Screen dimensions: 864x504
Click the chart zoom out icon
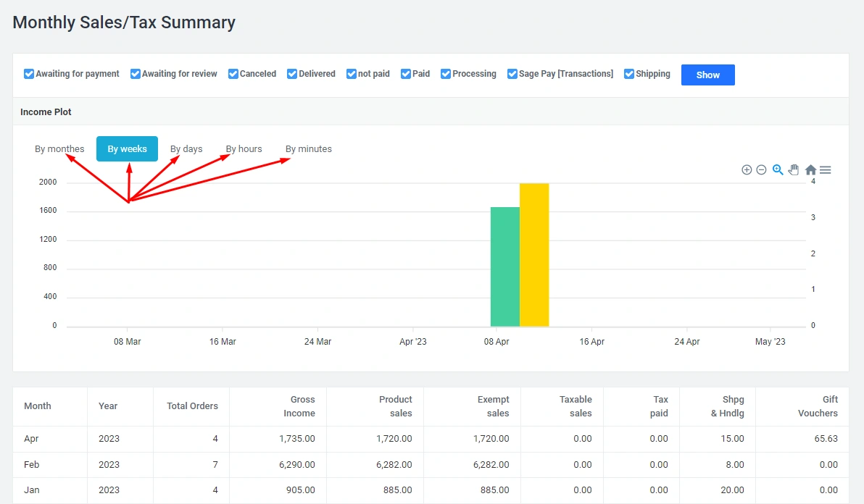coord(761,169)
